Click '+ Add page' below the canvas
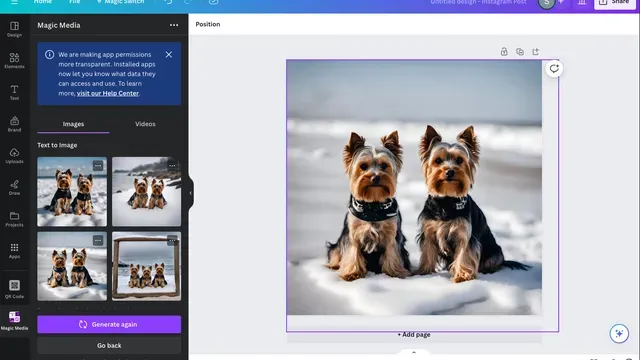The width and height of the screenshot is (640, 360). pyautogui.click(x=414, y=335)
